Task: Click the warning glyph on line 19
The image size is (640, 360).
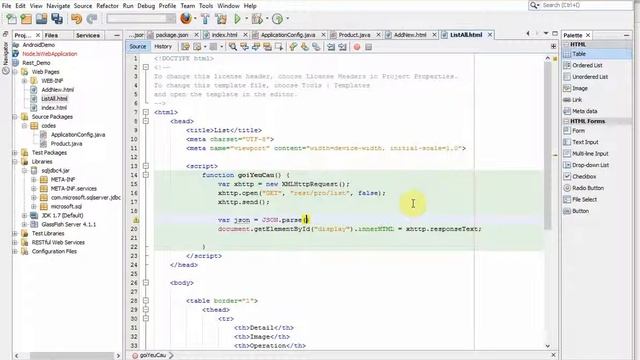Action: pyautogui.click(x=136, y=220)
